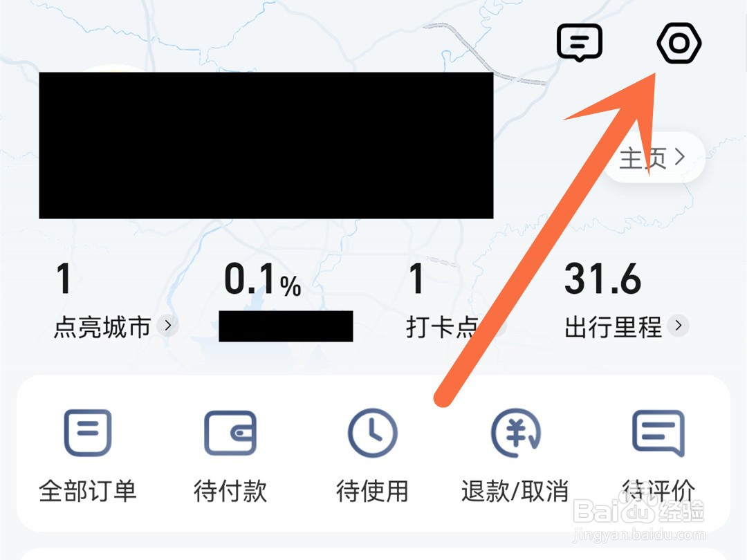Tap the 全部订单 order list icon
747x560 pixels.
click(88, 432)
